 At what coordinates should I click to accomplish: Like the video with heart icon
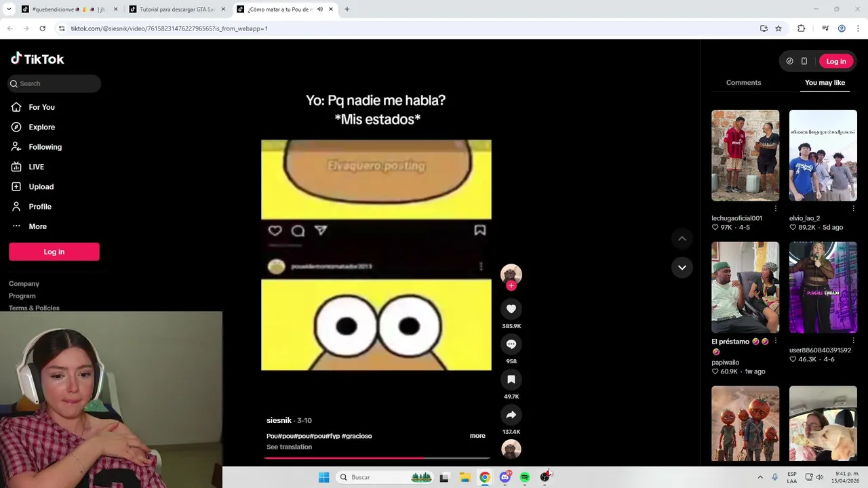tap(511, 309)
